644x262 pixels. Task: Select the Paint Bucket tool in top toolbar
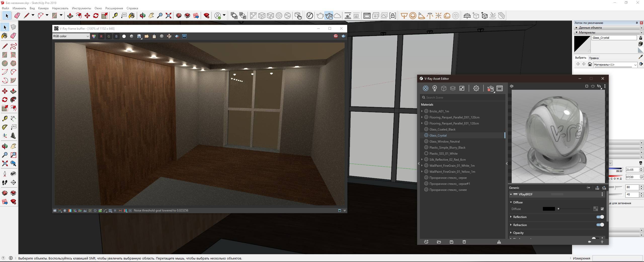[132, 16]
